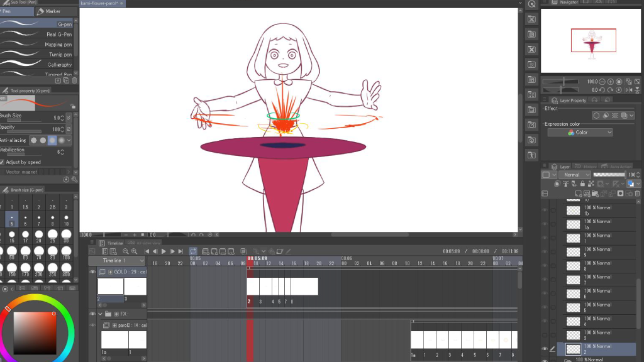644x362 pixels.
Task: Jump to the first timeline frame
Action: [147, 251]
